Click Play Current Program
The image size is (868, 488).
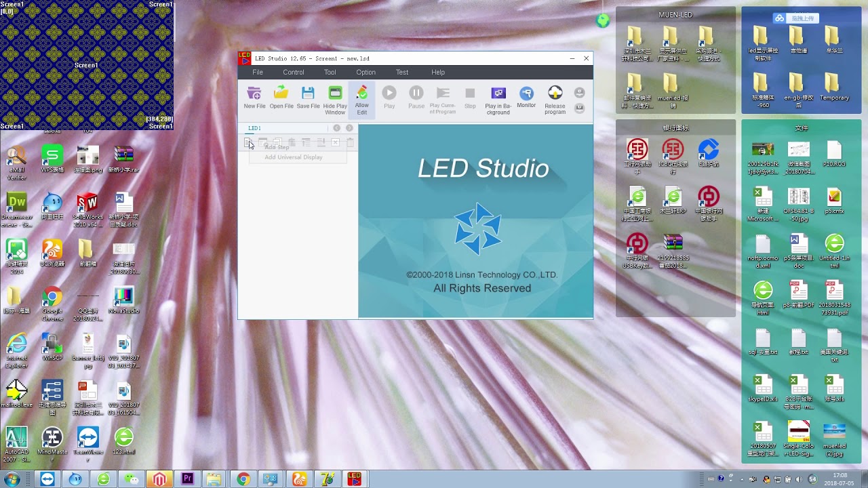pos(443,100)
